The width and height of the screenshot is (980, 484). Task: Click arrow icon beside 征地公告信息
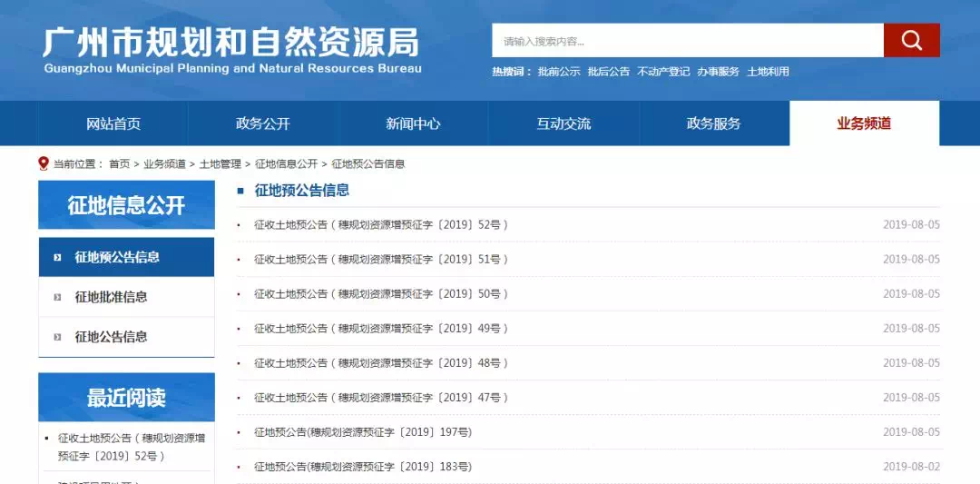coord(57,337)
